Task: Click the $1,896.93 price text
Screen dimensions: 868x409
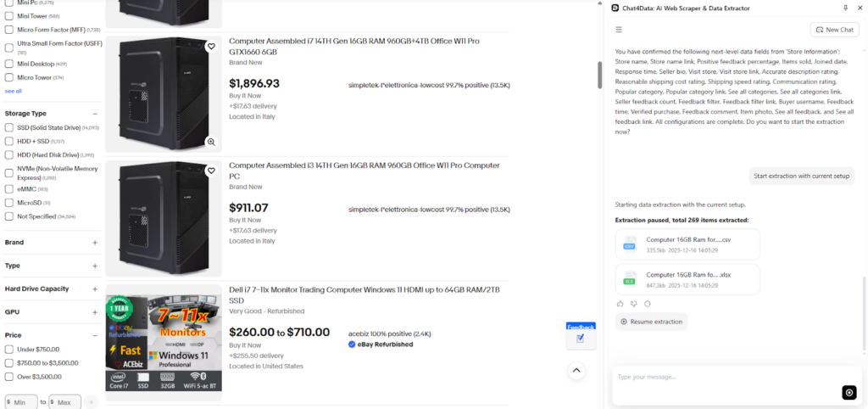Action: point(254,84)
